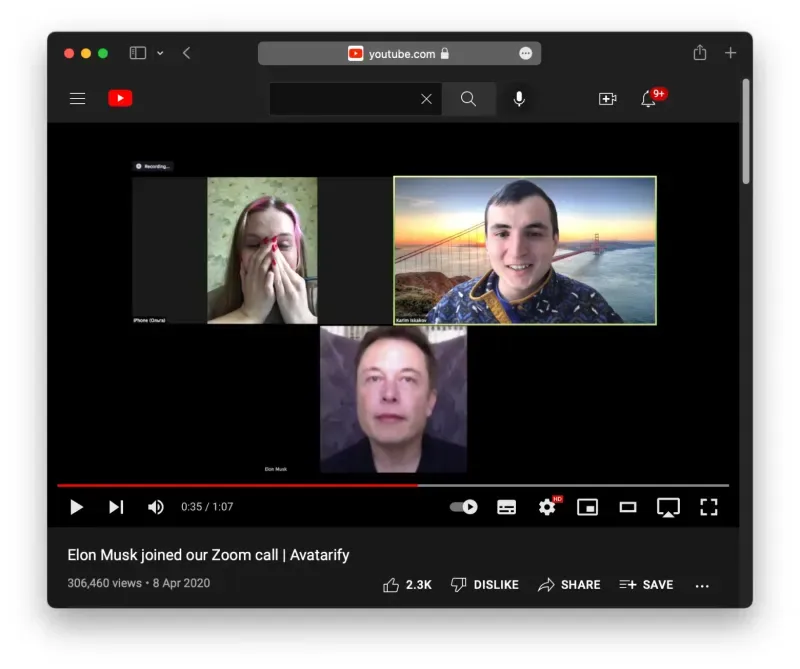Image resolution: width=800 pixels, height=669 pixels.
Task: Like the video with the thumbs up
Action: [x=407, y=585]
